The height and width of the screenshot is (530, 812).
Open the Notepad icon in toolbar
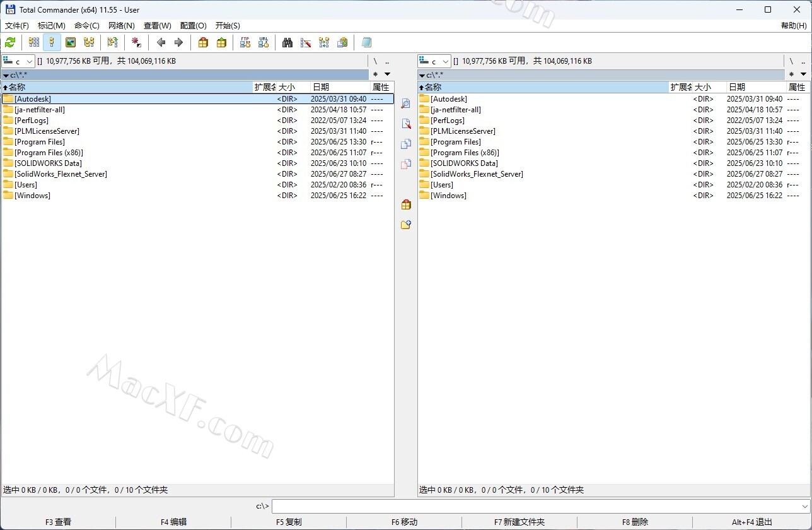tap(366, 42)
